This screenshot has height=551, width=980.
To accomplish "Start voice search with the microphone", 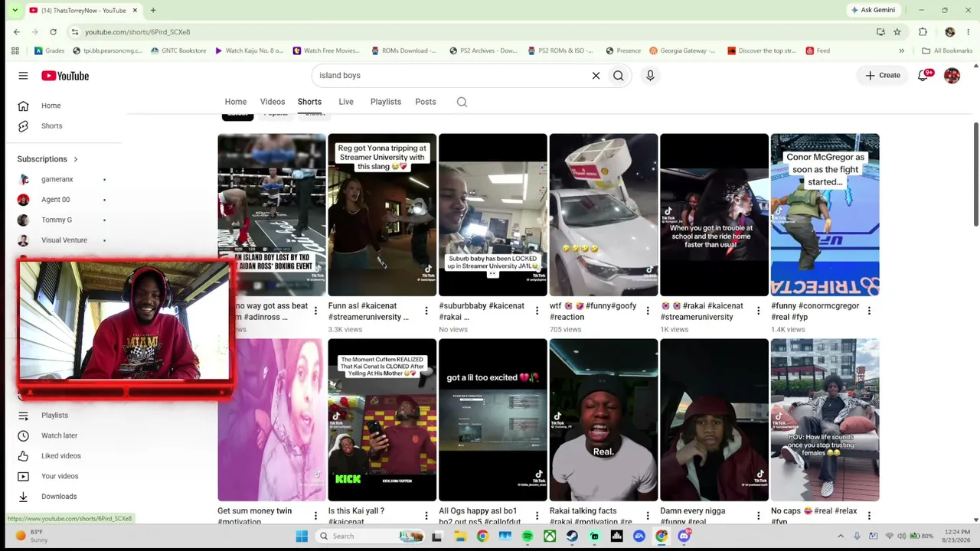I will coord(650,76).
